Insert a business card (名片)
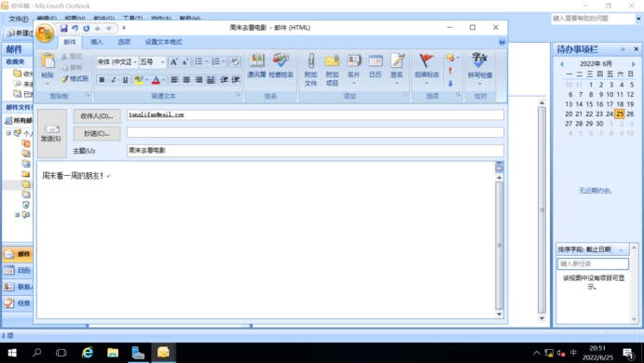Screen dimensions: 644x363 tap(353, 69)
